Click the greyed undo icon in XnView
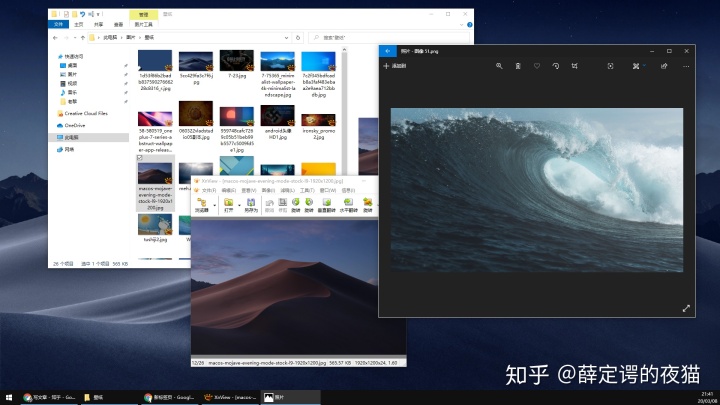720x405 pixels. pos(270,205)
